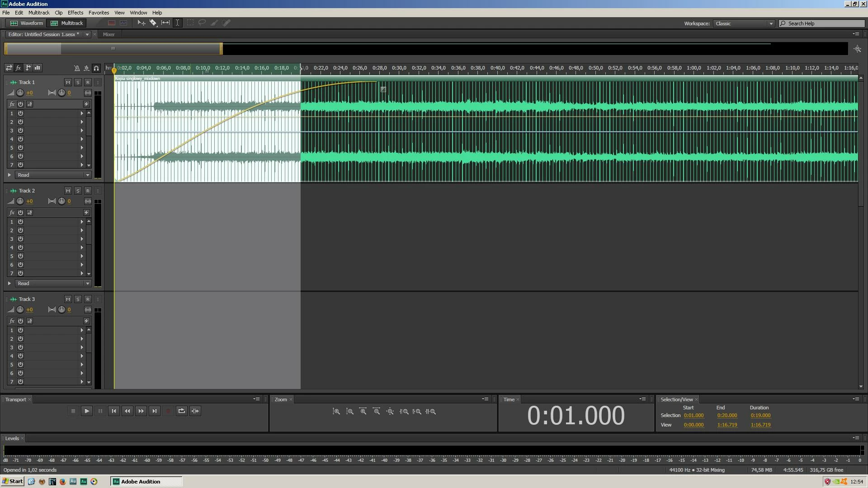Mute Track 1
Image resolution: width=868 pixels, height=488 pixels.
(68, 83)
